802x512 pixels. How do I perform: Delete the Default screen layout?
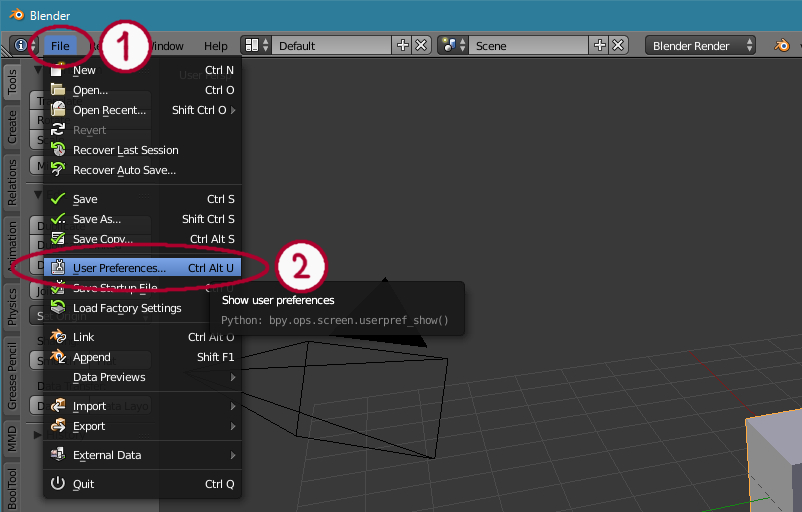421,45
